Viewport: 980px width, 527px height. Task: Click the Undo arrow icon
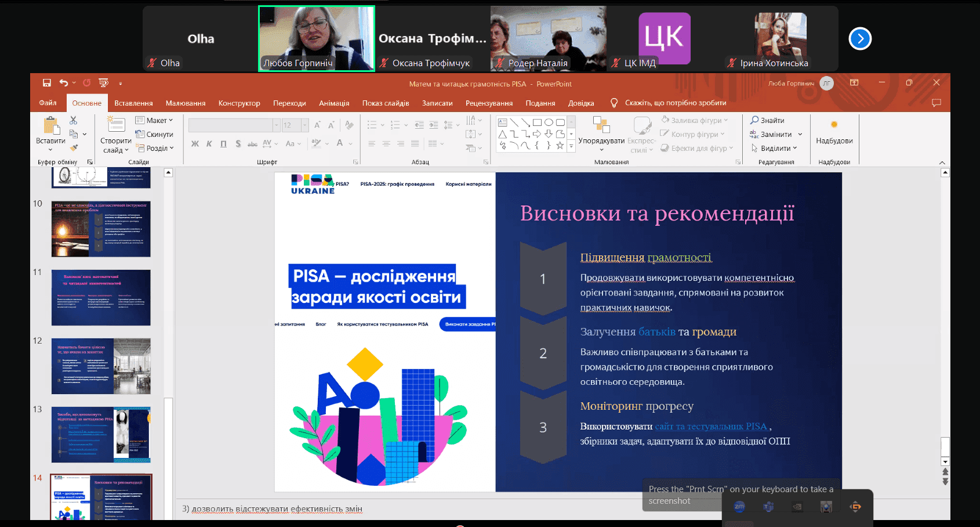64,83
